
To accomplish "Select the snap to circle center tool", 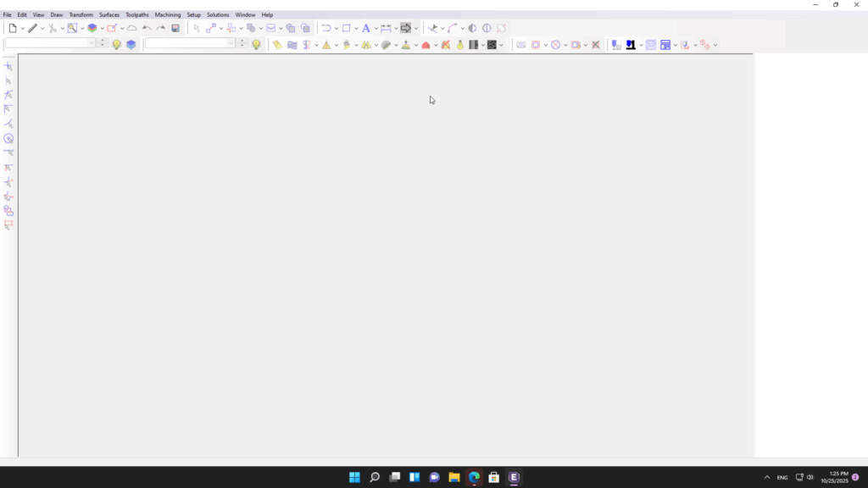I will pos(8,138).
